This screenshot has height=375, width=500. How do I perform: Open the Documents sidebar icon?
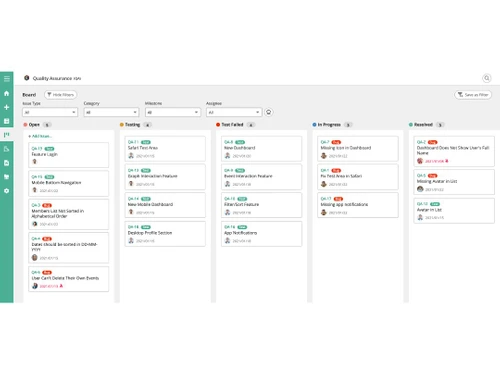7,163
